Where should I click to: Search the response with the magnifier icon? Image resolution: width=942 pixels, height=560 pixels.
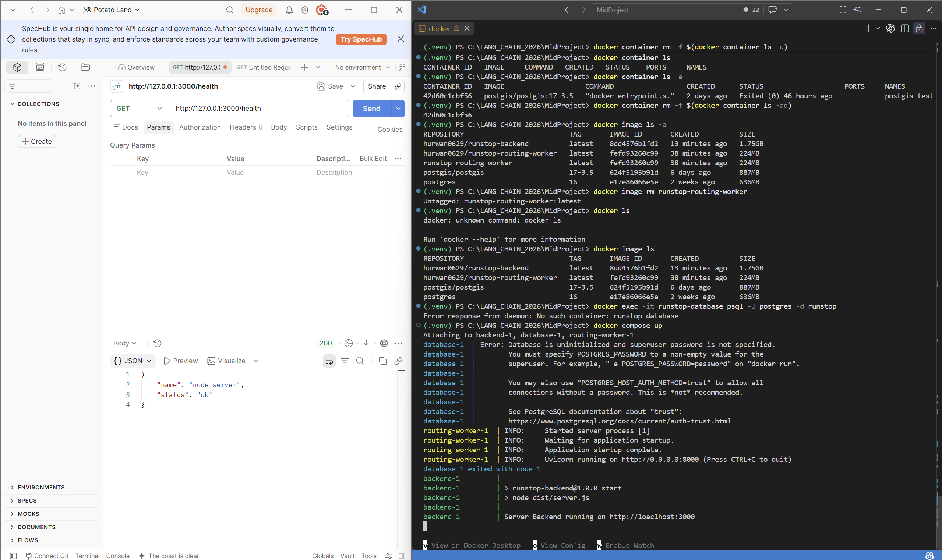[x=360, y=361]
